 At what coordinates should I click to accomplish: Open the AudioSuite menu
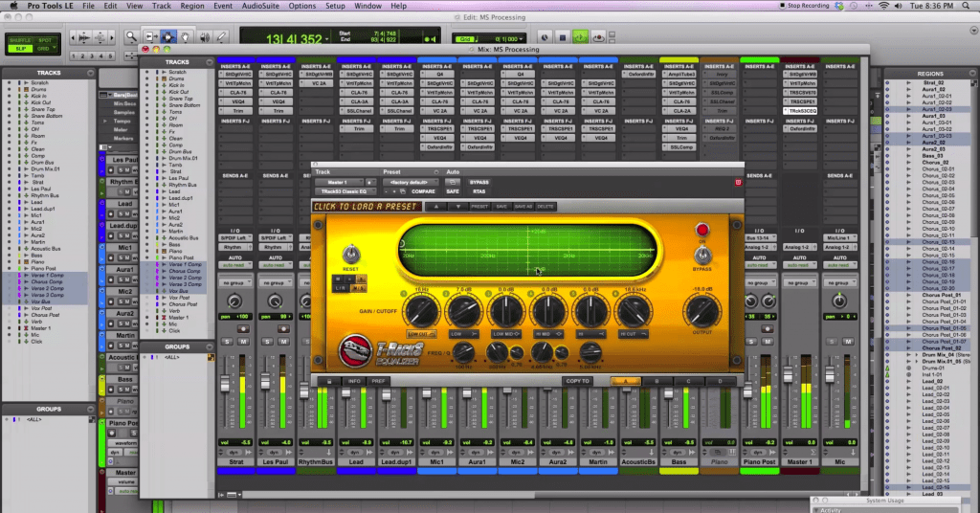[x=260, y=6]
